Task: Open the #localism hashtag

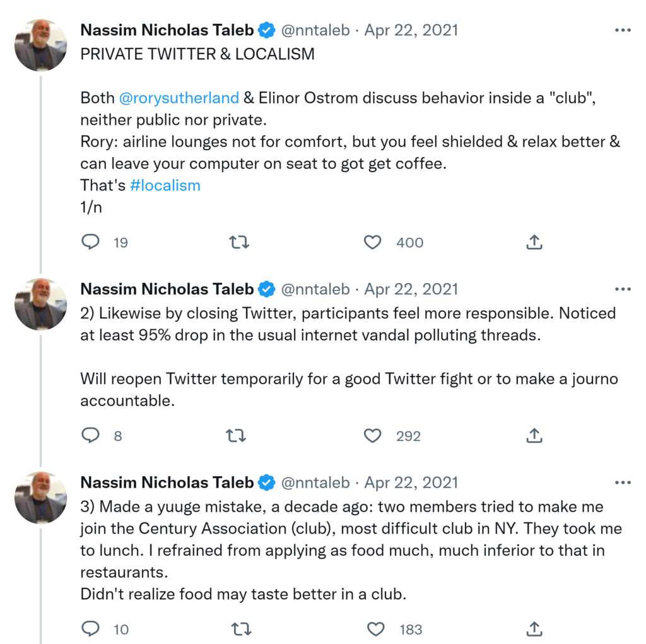Action: (x=165, y=185)
